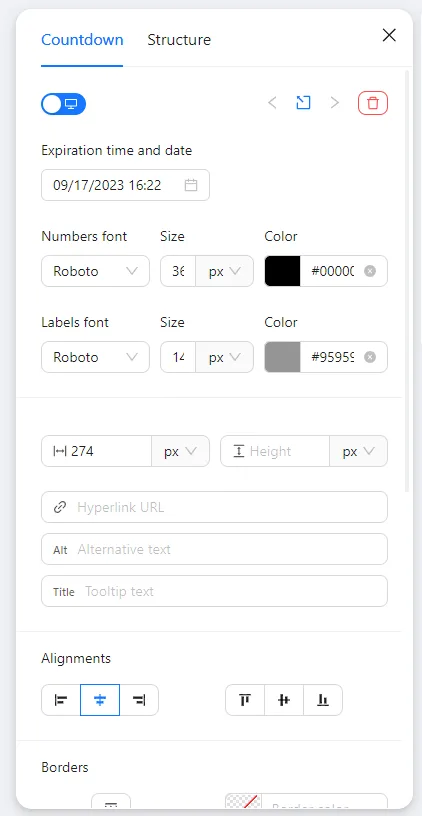Align content to the right horizontally
Viewport: 422px width, 816px height.
(x=139, y=700)
